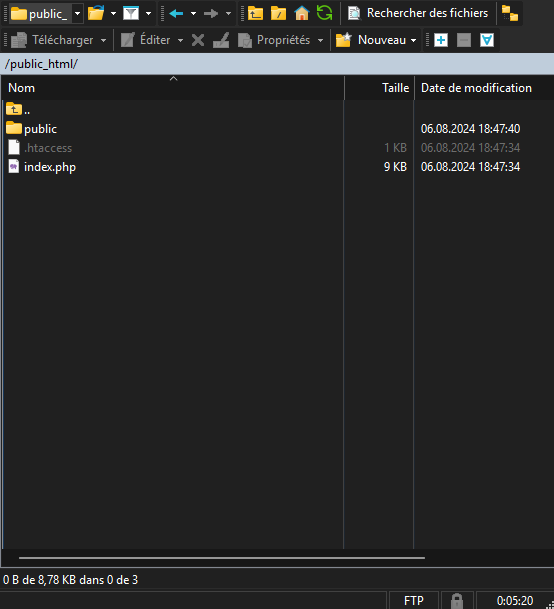The height and width of the screenshot is (609, 554).
Task: Open the root directory folder icon
Action: pyautogui.click(x=279, y=13)
